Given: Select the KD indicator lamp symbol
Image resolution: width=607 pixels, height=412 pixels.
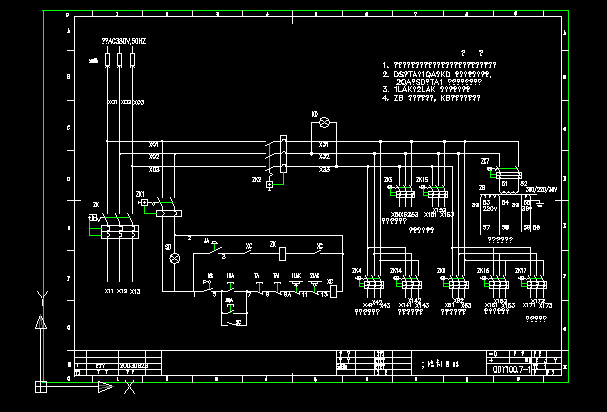Looking at the screenshot, I should pyautogui.click(x=324, y=123).
